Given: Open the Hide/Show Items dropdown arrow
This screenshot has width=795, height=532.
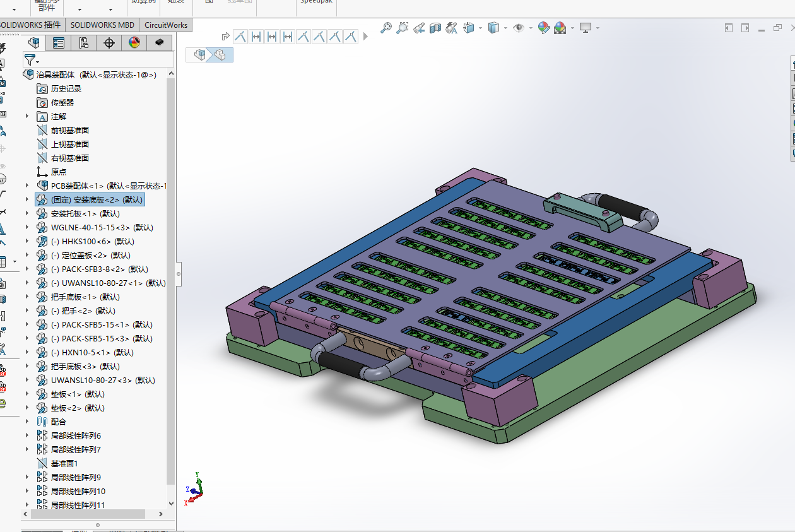Looking at the screenshot, I should [x=531, y=28].
